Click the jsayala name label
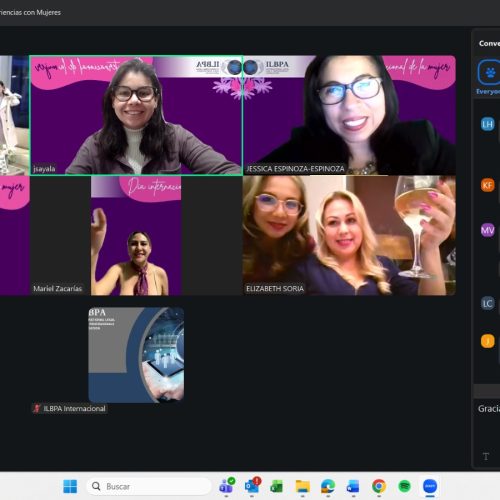The image size is (500, 500). 44,169
